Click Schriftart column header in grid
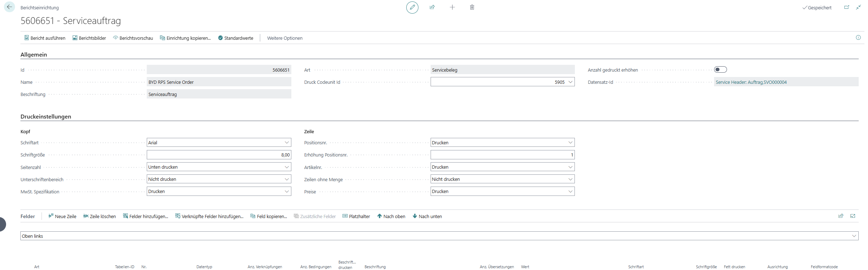 tap(636, 267)
